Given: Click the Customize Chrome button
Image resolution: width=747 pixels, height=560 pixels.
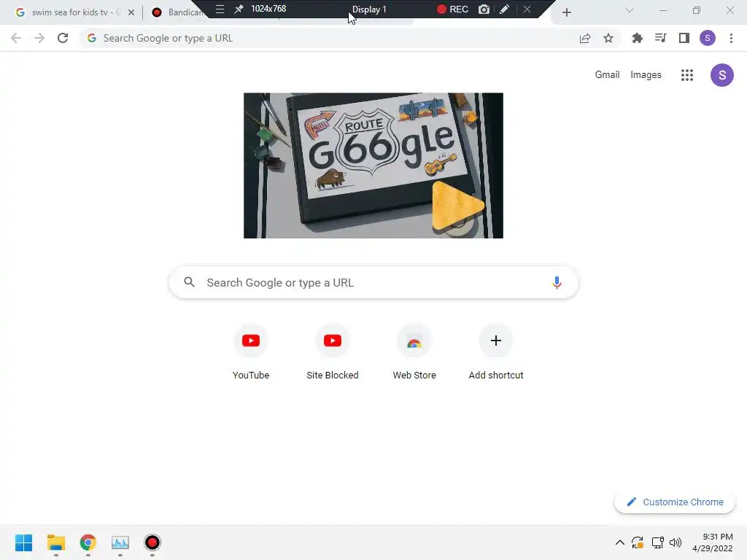Looking at the screenshot, I should pyautogui.click(x=675, y=502).
